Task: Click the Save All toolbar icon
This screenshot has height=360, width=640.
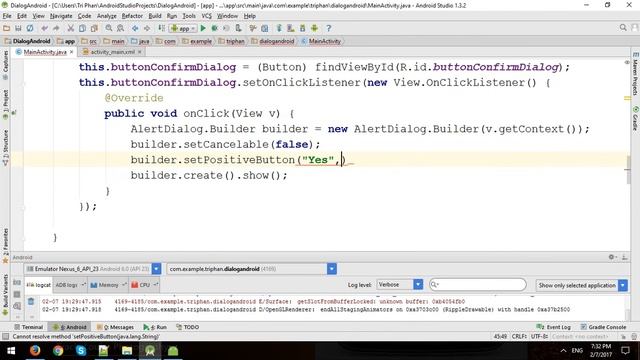Action: coord(18,28)
